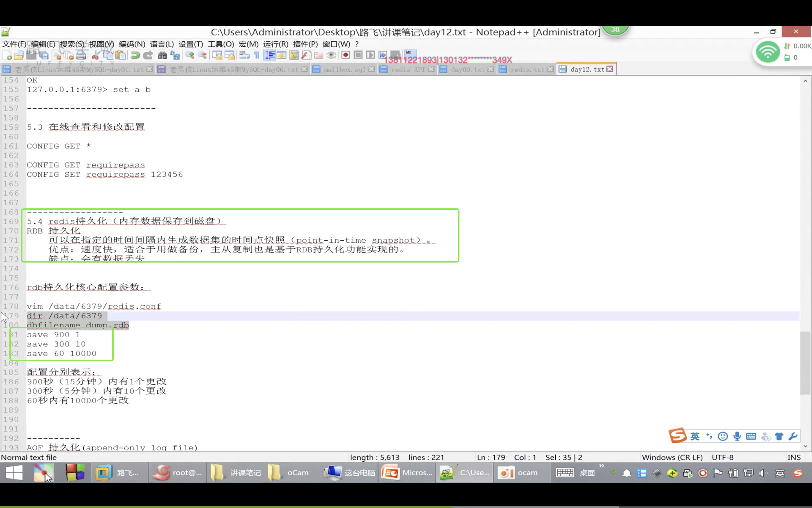
Task: Toggle the Function List panel icon
Action: [306, 55]
